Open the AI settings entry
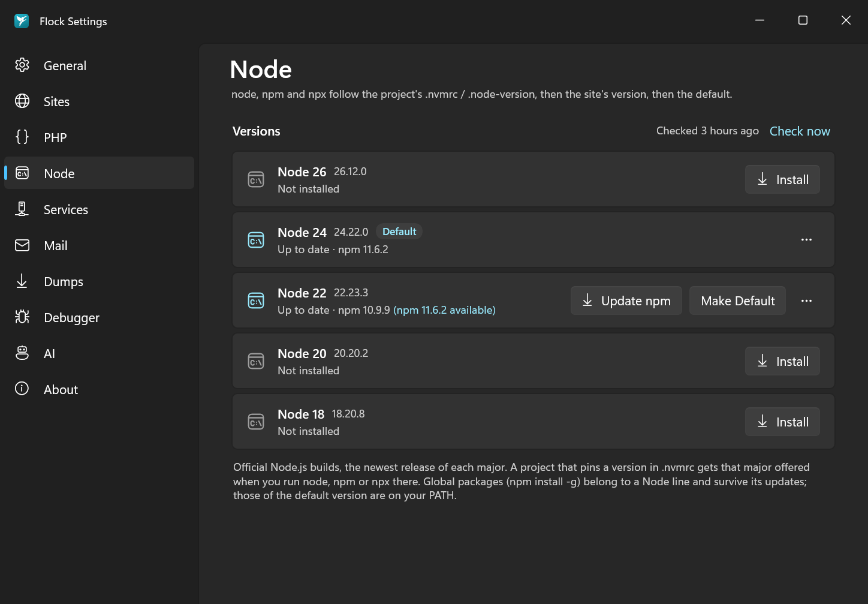 pos(99,353)
